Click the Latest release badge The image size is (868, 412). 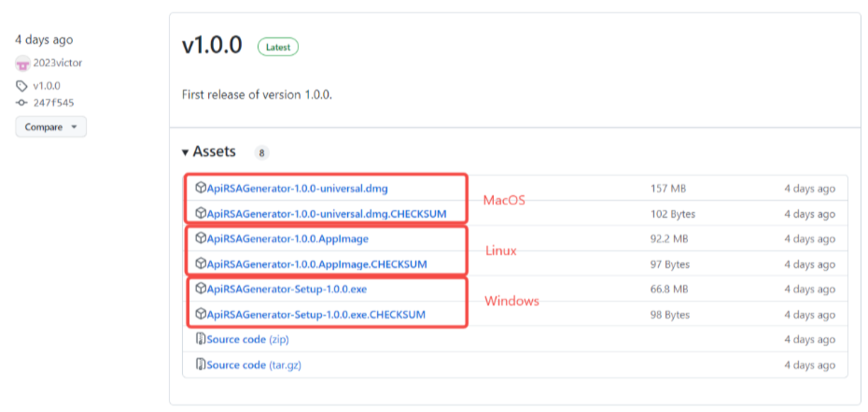(278, 47)
